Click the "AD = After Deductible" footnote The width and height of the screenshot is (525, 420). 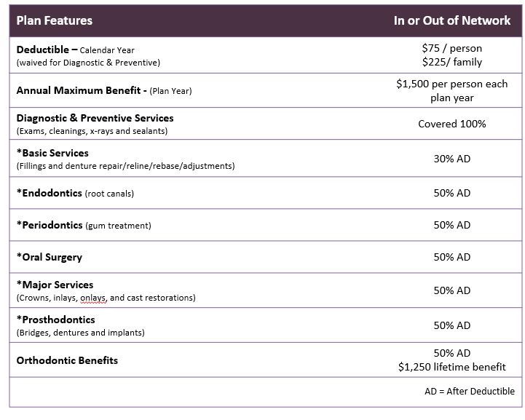469,391
